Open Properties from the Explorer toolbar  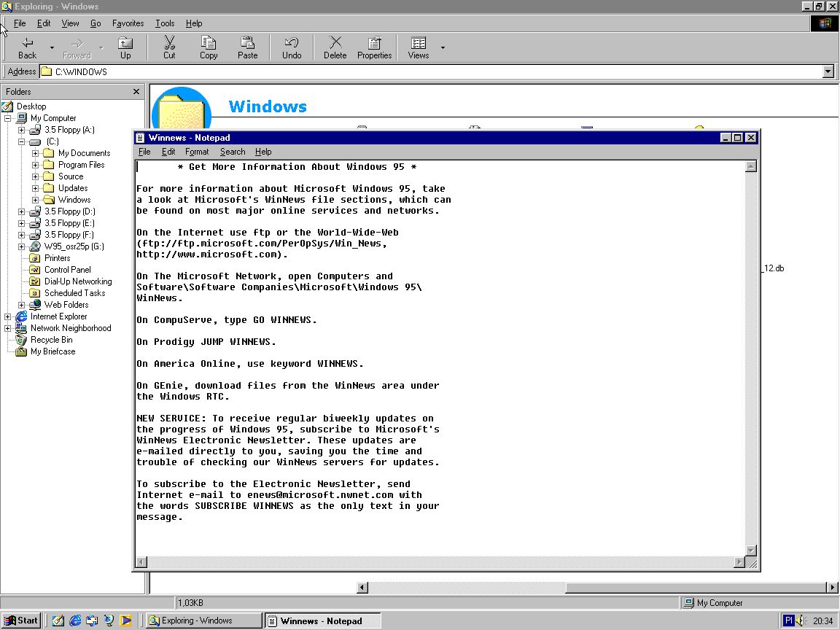(375, 47)
